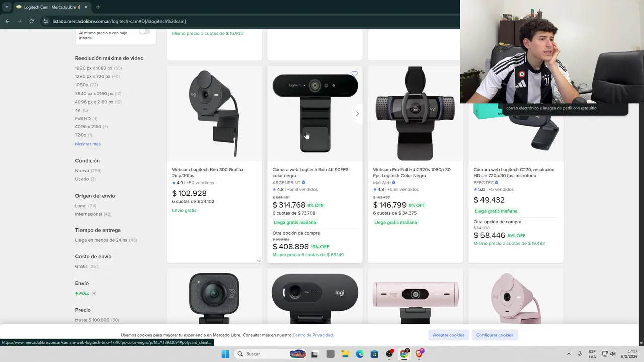This screenshot has height=362, width=644.
Task: Show next image of Brio 4K card
Action: click(x=357, y=114)
